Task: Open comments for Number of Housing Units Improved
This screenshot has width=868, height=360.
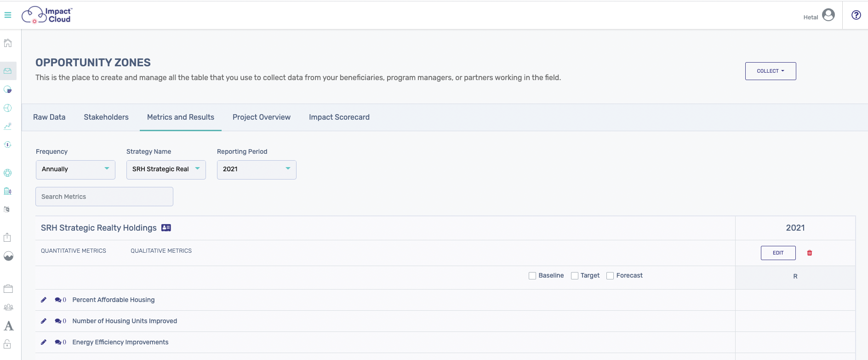Action: tap(60, 321)
